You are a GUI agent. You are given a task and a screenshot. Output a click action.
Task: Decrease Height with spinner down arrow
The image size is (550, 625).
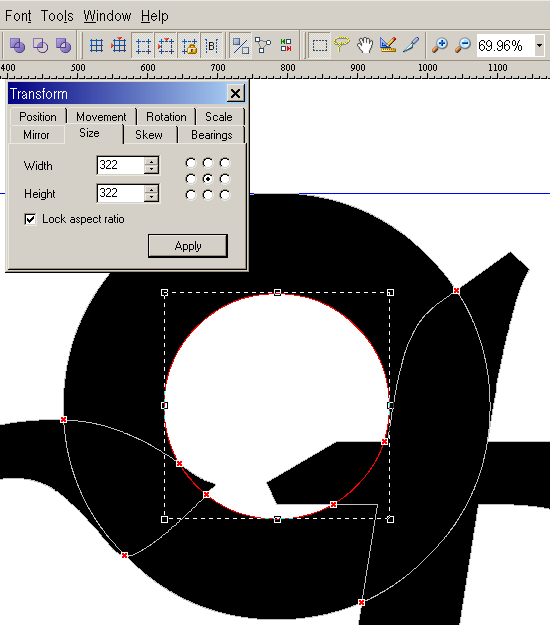(151, 197)
